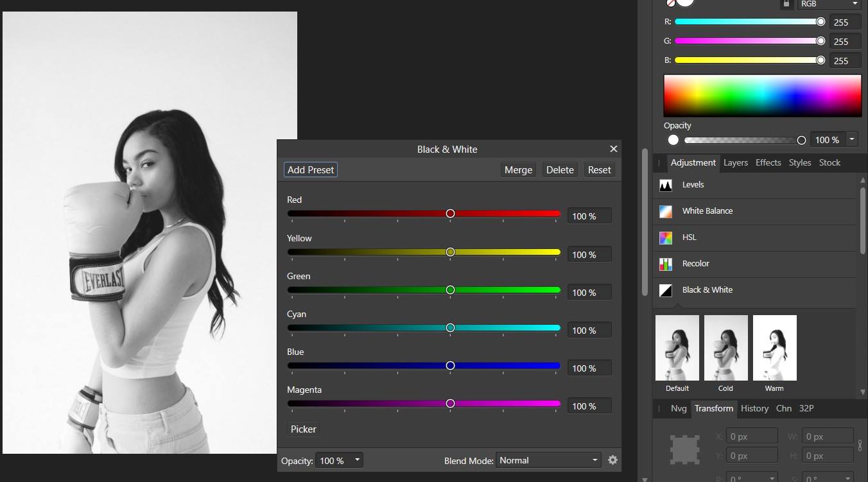Click the Magenta slider handle
Viewport: 868px width, 482px height.
click(x=449, y=403)
